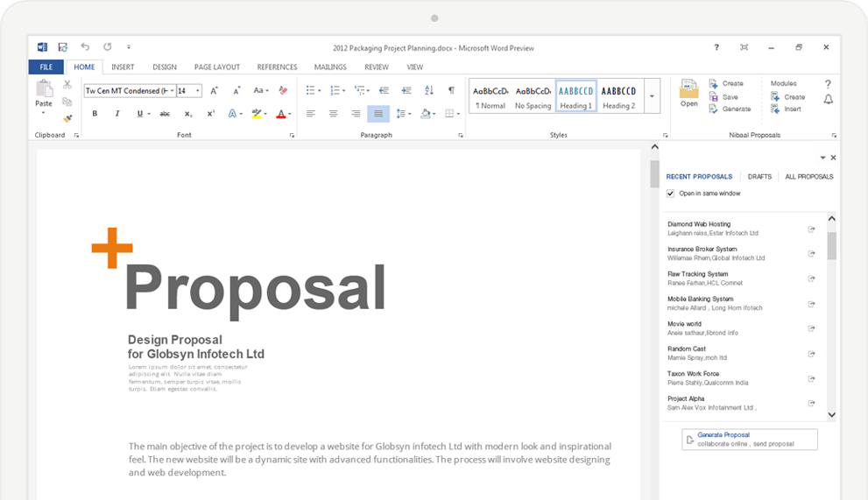
Task: Open the Diamond Web Hosting proposal icon
Action: click(811, 229)
